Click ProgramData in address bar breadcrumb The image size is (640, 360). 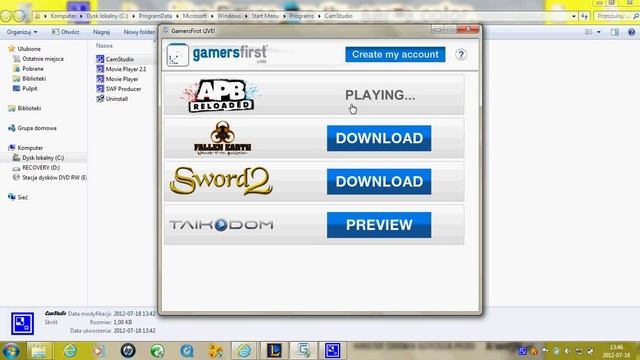(155, 16)
